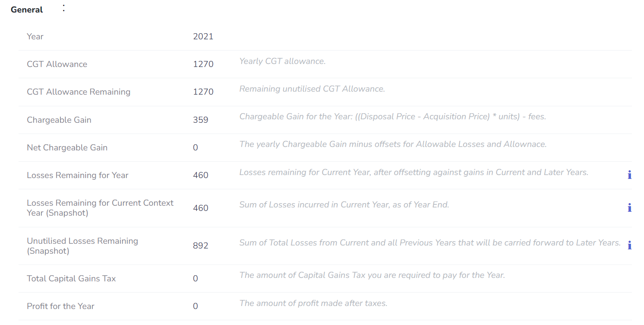
Task: Open the vertical dots menu beside General
Action: pos(63,8)
